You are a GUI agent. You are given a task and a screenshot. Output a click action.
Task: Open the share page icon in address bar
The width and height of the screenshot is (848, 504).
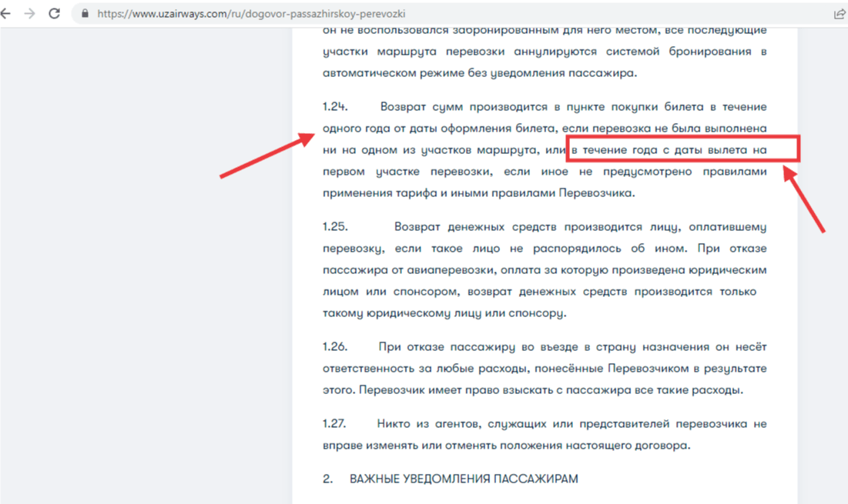coord(840,14)
